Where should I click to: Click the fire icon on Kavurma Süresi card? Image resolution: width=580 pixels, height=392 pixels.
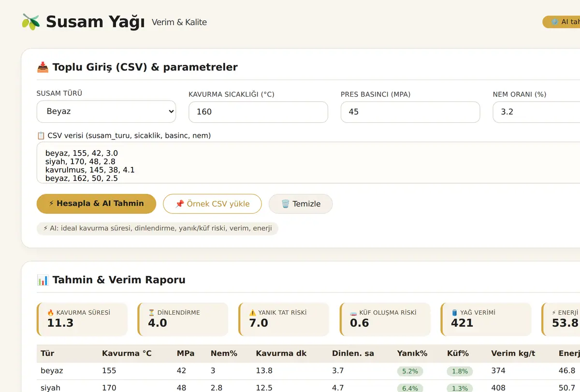(x=51, y=313)
